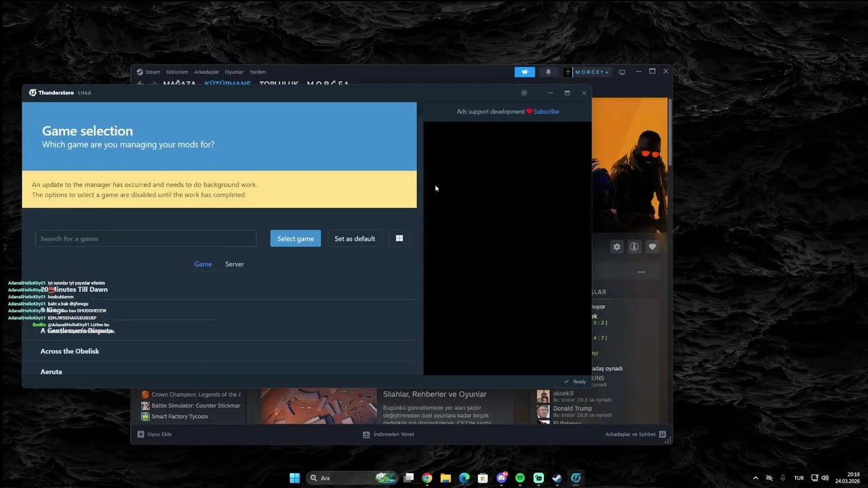The image size is (868, 488).
Task: Click the volume speaker icon in tray
Action: (x=825, y=478)
